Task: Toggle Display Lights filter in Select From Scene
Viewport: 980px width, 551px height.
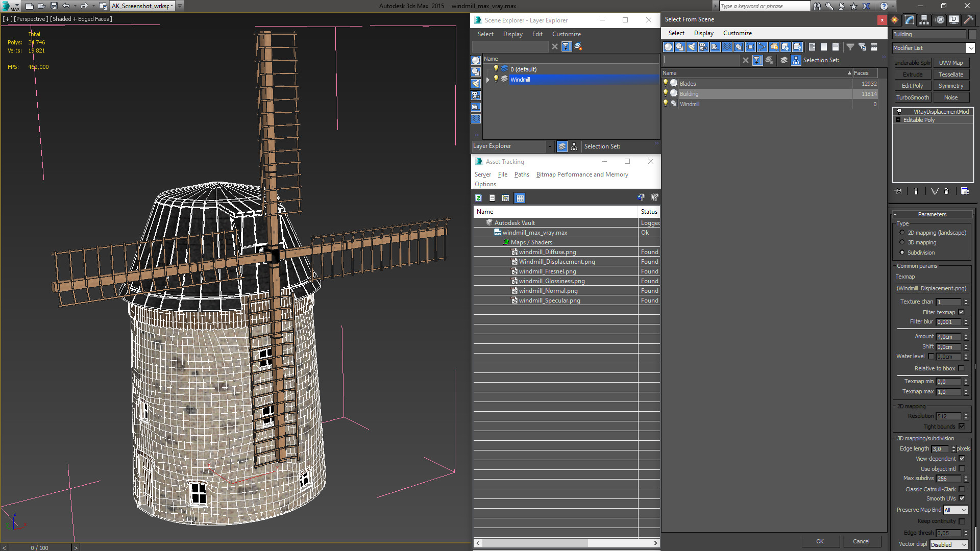Action: tap(692, 47)
